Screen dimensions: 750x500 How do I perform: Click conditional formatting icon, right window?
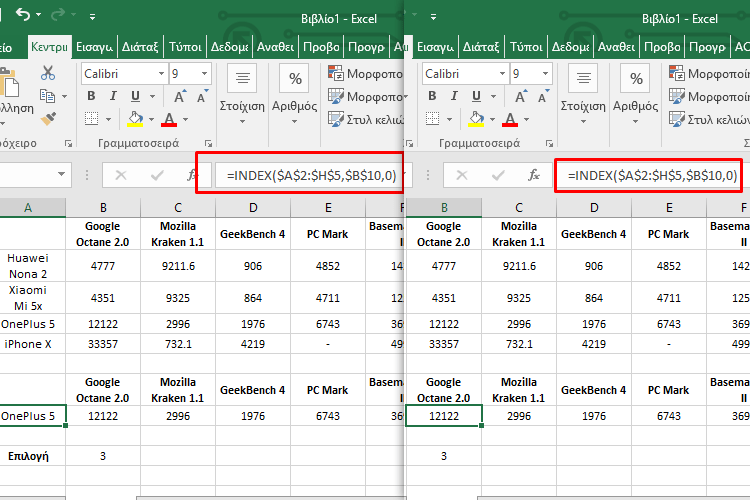coord(677,73)
